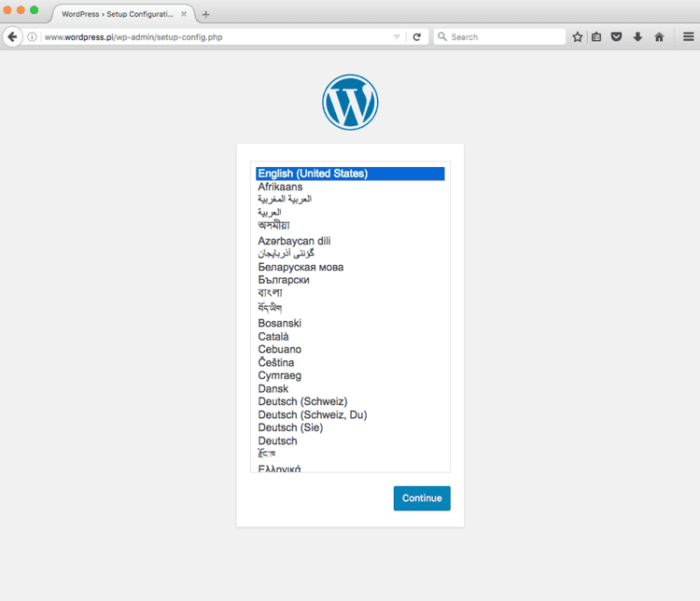
Task: Reload the page with the refresh icon
Action: [417, 37]
